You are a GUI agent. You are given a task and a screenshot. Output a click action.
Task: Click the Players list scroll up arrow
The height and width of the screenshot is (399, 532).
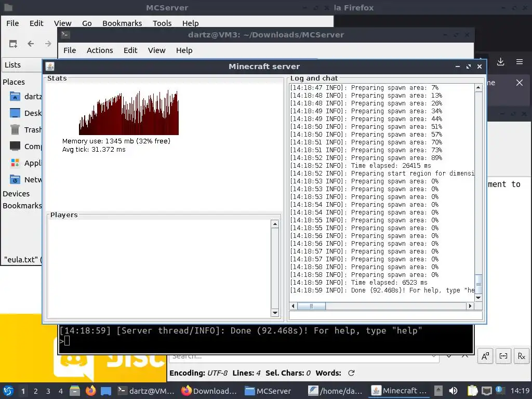point(275,224)
